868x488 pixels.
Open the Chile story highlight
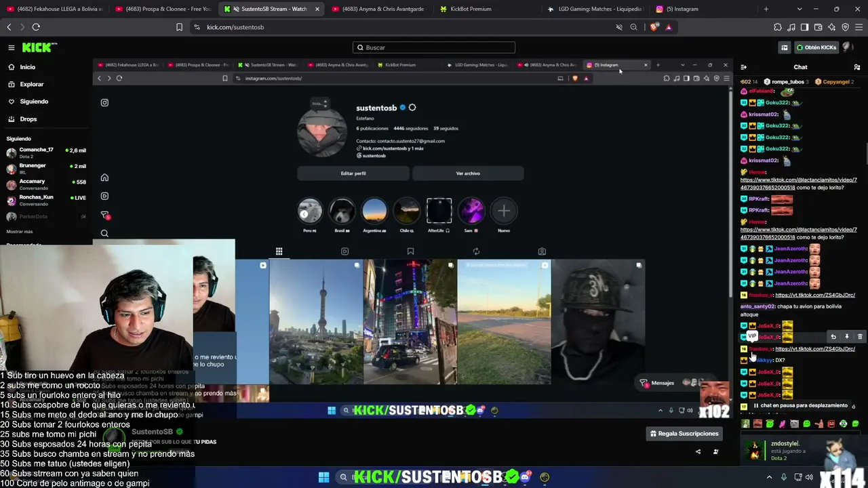click(x=406, y=211)
